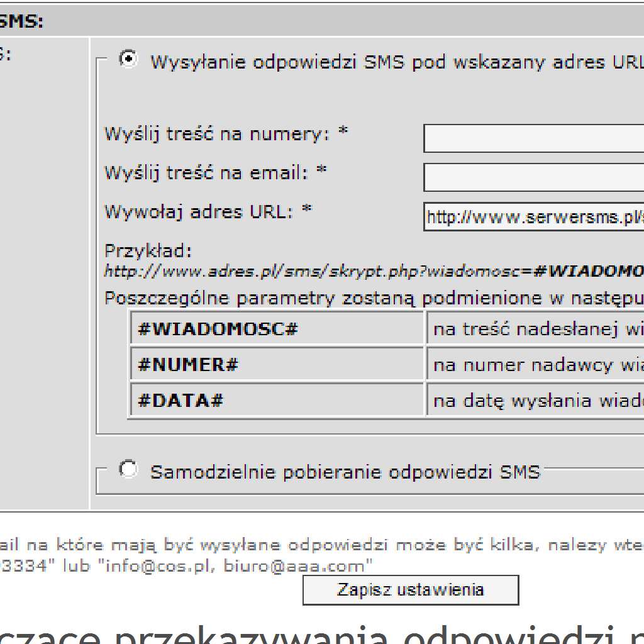The image size is (644, 644).
Task: Click the example URL skrypt.php text
Action: pyautogui.click(x=374, y=271)
